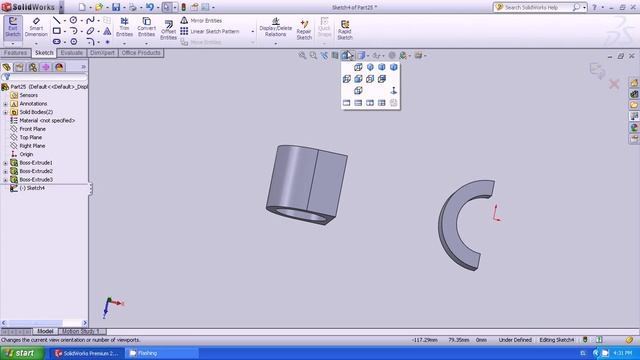Switch to the Evaluate tab

(71, 53)
